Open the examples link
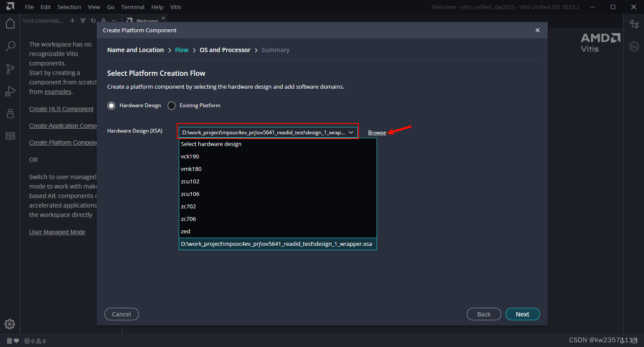This screenshot has width=644, height=347. click(58, 92)
